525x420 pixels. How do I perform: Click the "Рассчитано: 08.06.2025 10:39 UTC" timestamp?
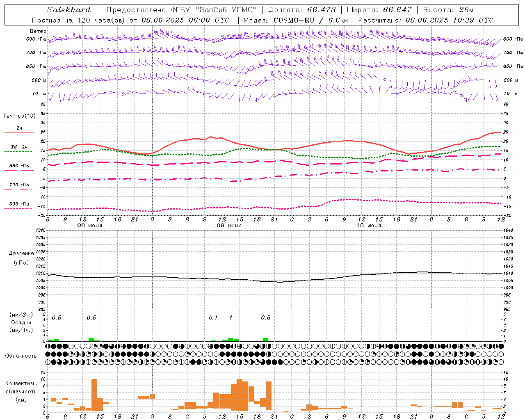click(426, 20)
